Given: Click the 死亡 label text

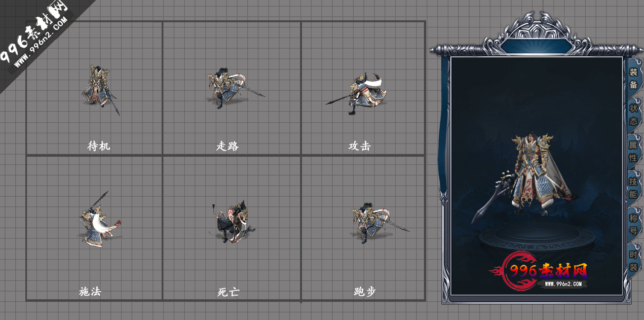Looking at the screenshot, I should [228, 292].
